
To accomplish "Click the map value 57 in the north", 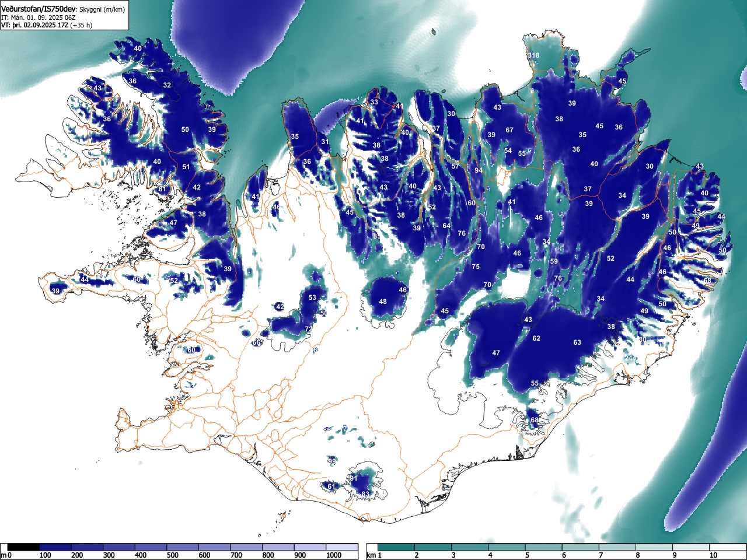I will (455, 167).
